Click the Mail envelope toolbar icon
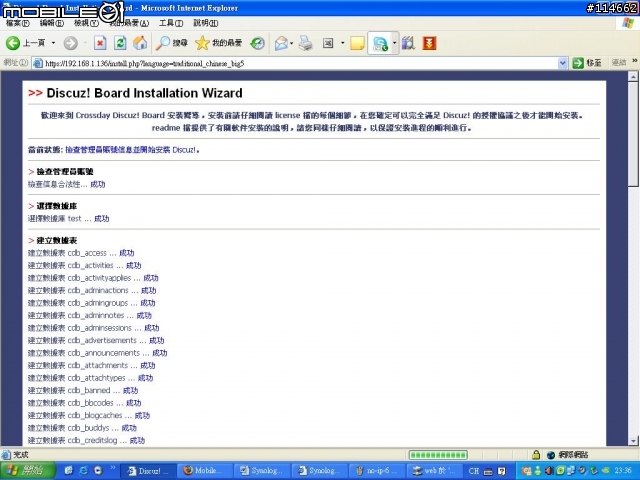The height and width of the screenshot is (480, 640). coord(281,43)
